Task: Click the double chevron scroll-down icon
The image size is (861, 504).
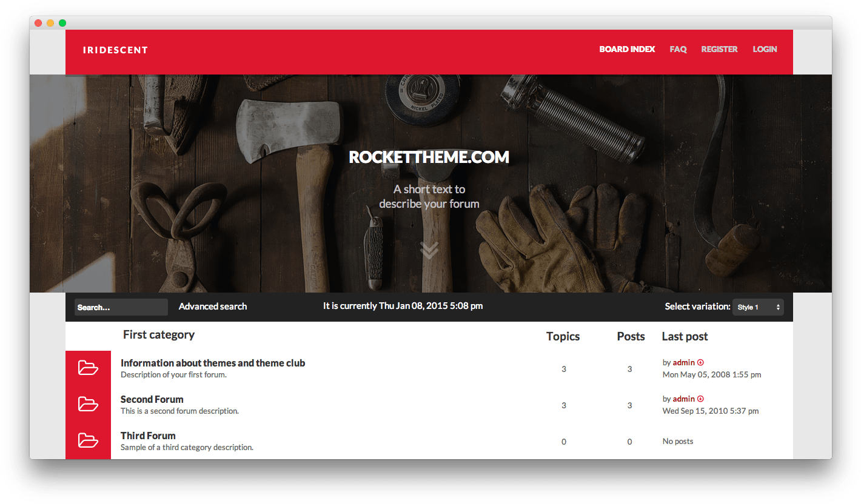Action: (429, 250)
